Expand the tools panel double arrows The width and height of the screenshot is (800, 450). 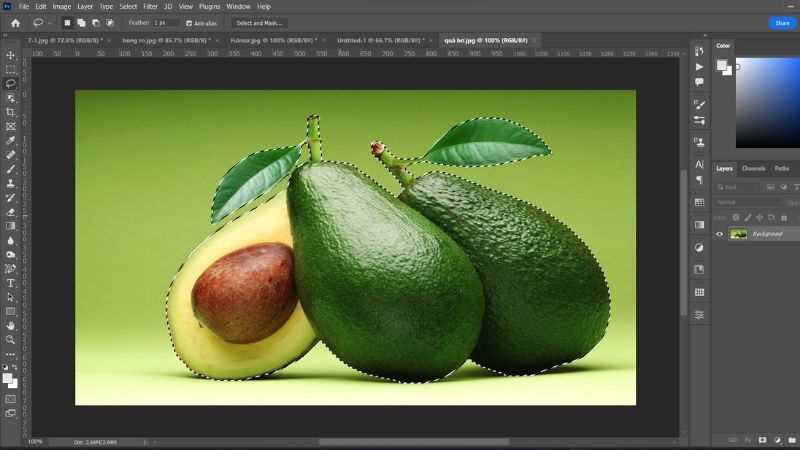(6, 36)
